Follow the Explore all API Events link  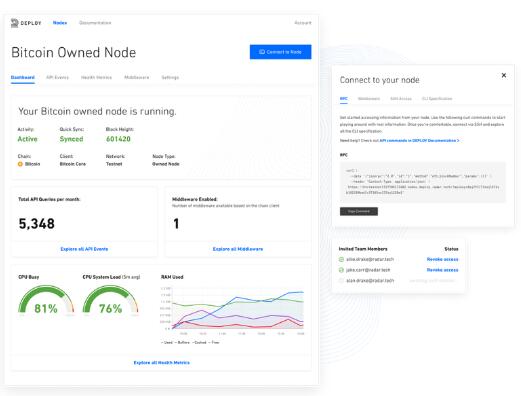[84, 249]
